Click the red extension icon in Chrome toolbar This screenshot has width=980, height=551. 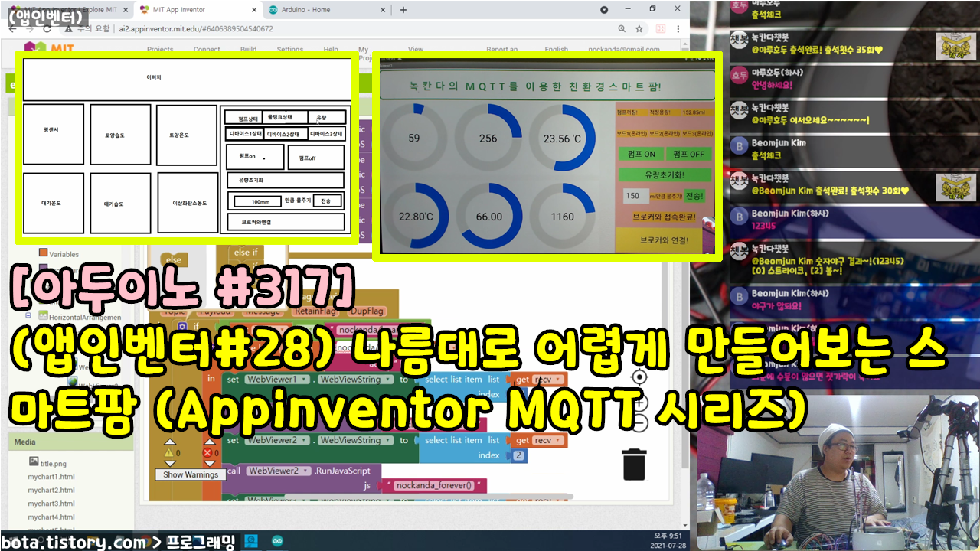pyautogui.click(x=660, y=29)
